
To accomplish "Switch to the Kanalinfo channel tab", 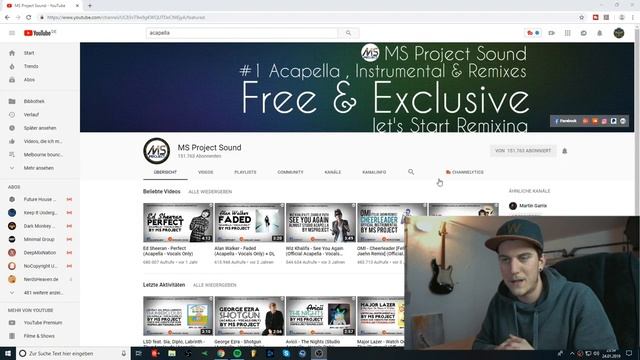I will (x=374, y=172).
